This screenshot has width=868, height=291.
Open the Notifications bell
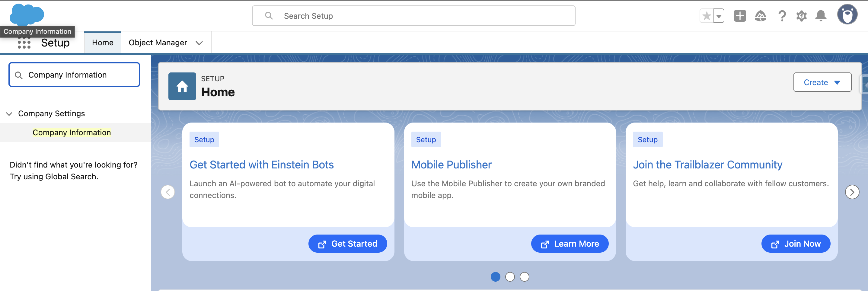point(821,16)
